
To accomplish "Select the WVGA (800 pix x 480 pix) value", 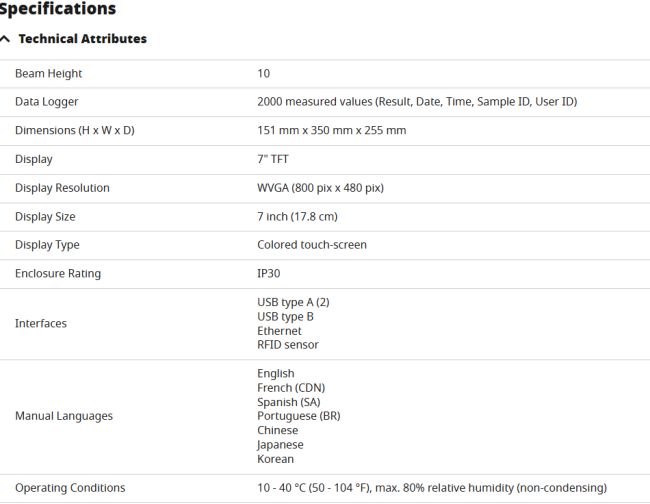I will (x=320, y=188).
